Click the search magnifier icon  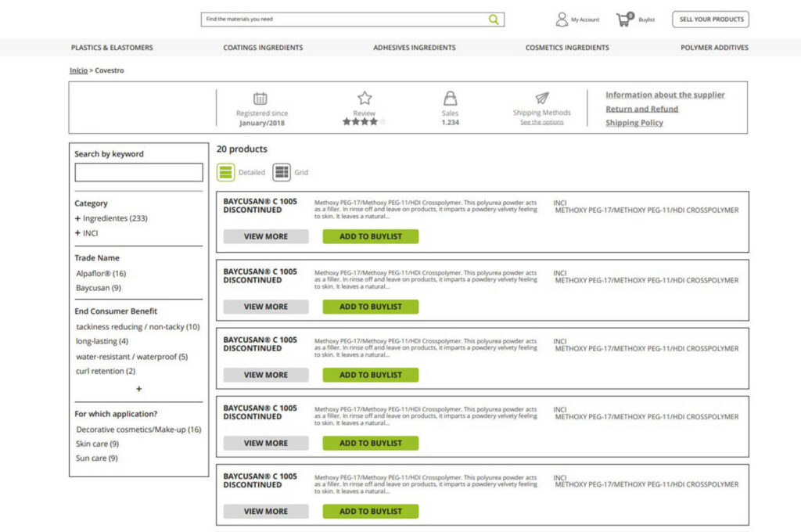click(493, 20)
